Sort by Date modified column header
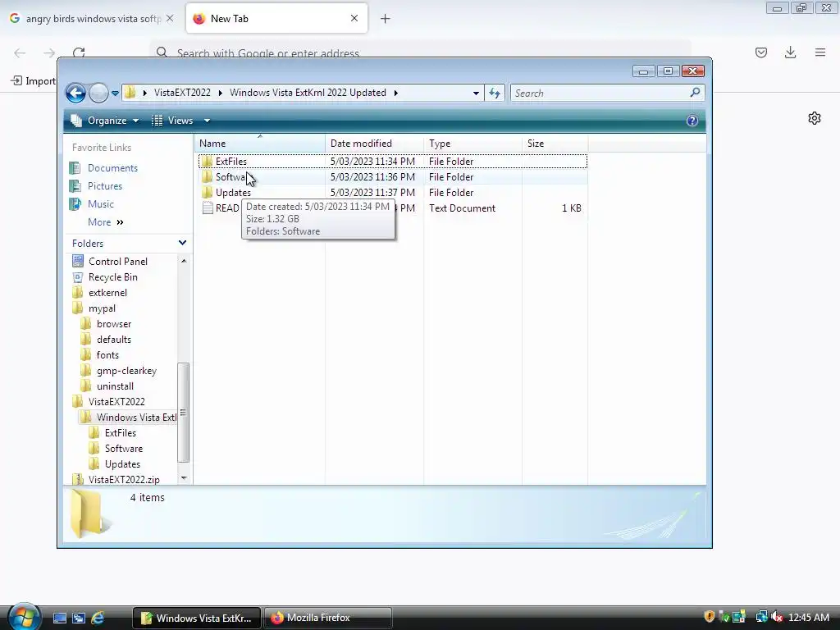Screen dimensions: 840x630 pos(374,144)
